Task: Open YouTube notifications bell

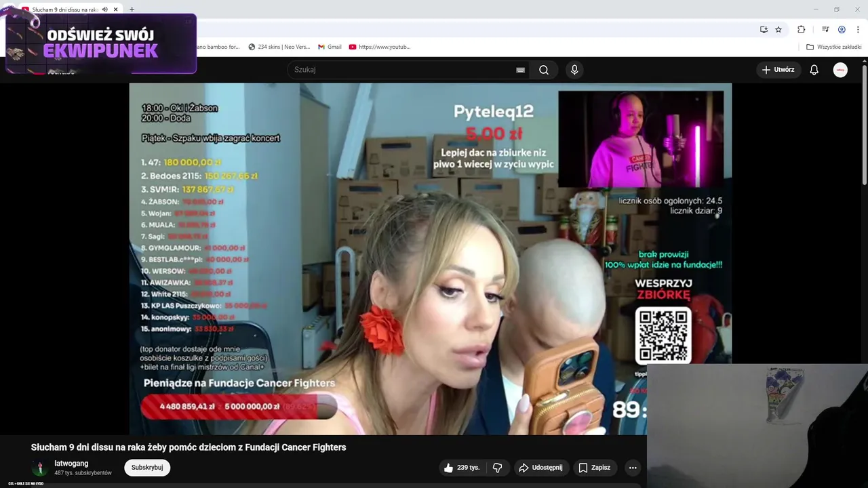Action: [x=814, y=70]
